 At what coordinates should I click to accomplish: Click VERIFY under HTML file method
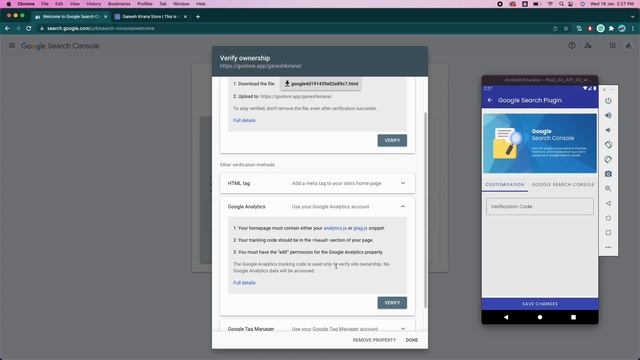[x=392, y=140]
